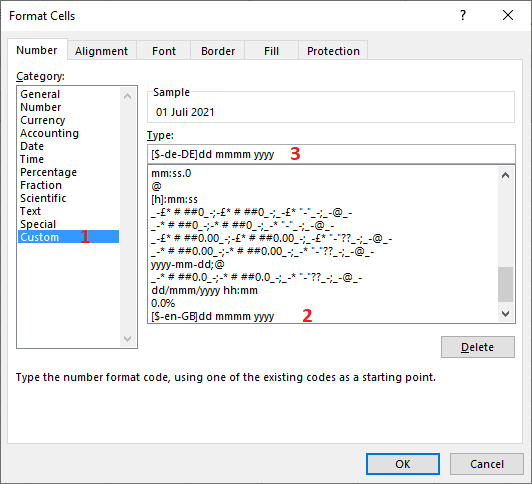Pick the Fraction category
Screen dimensions: 532x484
coord(69,185)
